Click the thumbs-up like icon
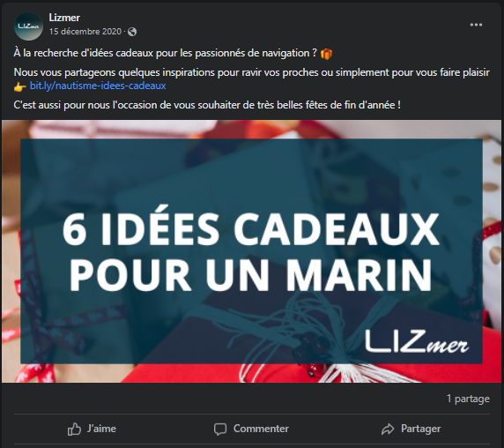The image size is (504, 448). (x=74, y=429)
